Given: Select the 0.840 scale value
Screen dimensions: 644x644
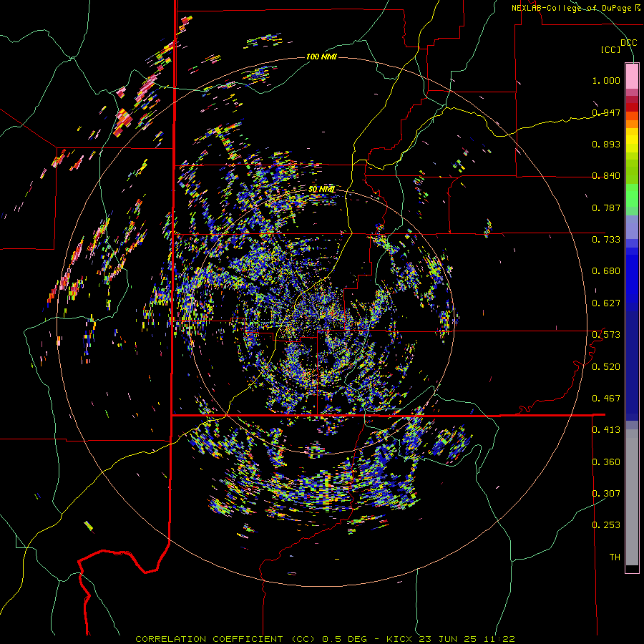Looking at the screenshot, I should [606, 176].
